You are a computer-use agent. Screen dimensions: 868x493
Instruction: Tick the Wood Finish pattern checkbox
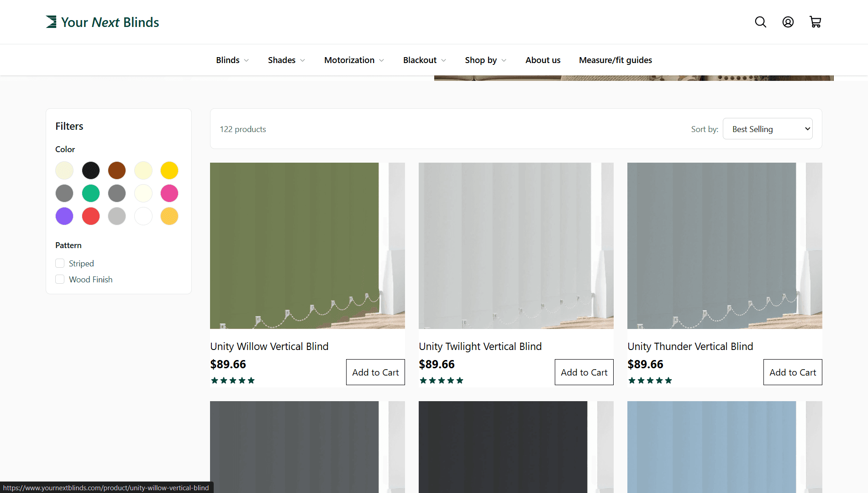tap(60, 279)
